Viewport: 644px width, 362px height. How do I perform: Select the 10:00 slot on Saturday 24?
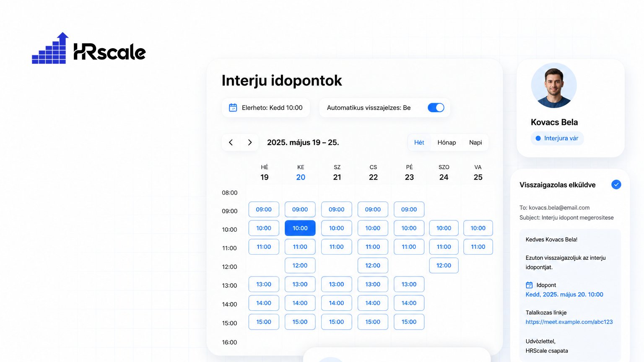click(x=444, y=228)
